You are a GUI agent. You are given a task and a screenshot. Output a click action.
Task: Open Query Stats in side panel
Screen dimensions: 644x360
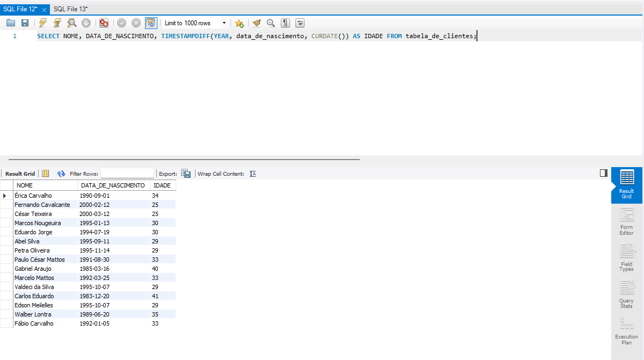click(x=627, y=294)
